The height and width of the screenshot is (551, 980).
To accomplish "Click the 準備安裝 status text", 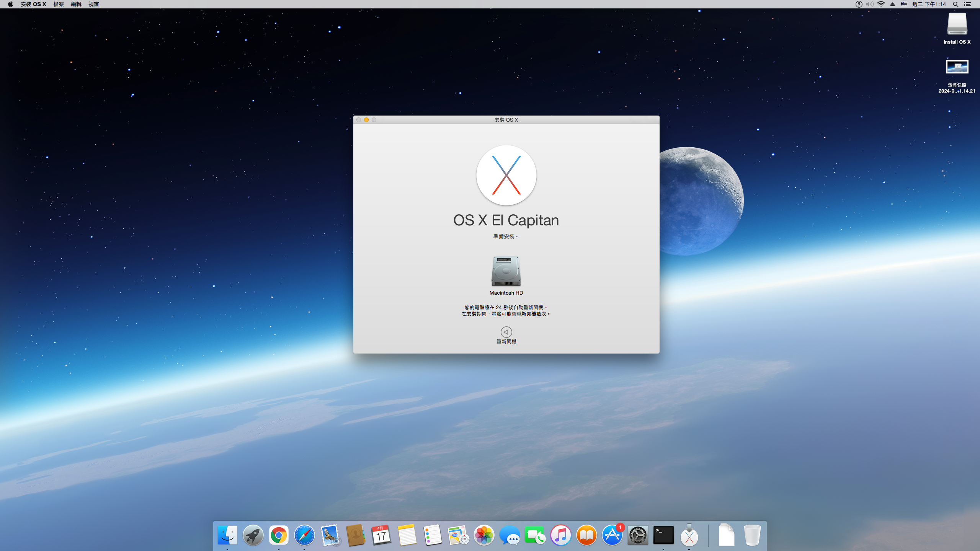I will coord(506,236).
